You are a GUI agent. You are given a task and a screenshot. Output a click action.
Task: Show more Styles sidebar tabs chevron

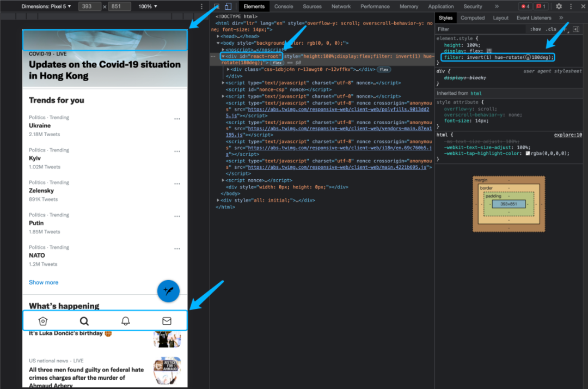(561, 17)
